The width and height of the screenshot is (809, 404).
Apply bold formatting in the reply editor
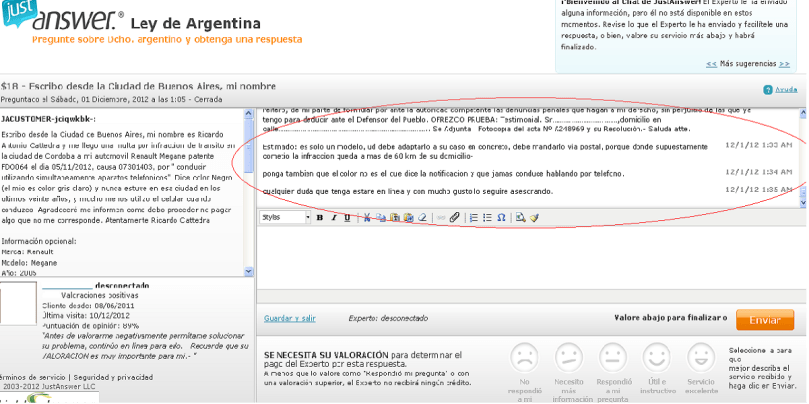[319, 218]
